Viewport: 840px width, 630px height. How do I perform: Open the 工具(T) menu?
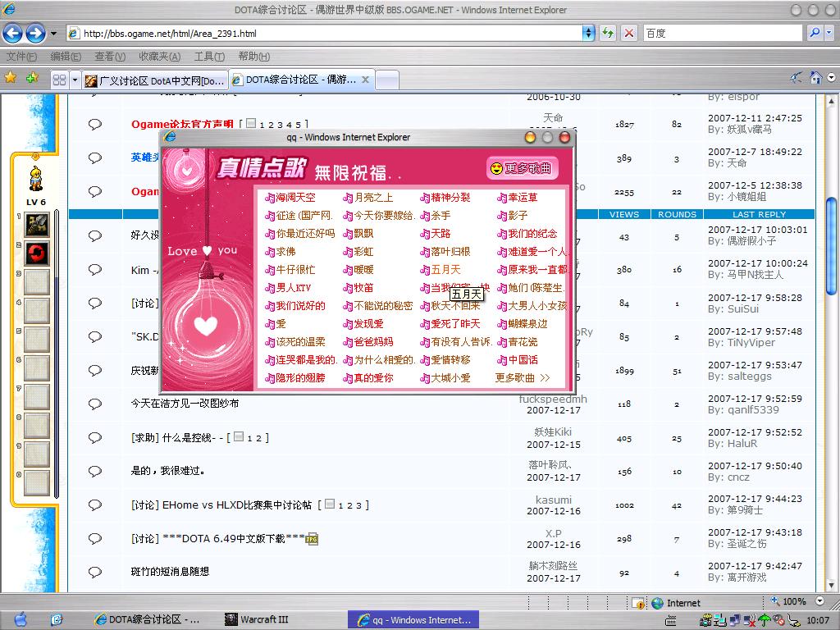(209, 57)
